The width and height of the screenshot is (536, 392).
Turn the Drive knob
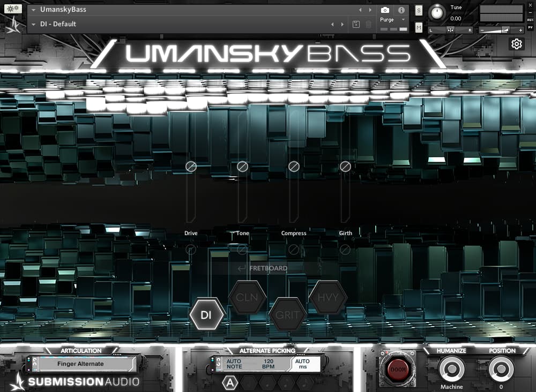[x=191, y=167]
